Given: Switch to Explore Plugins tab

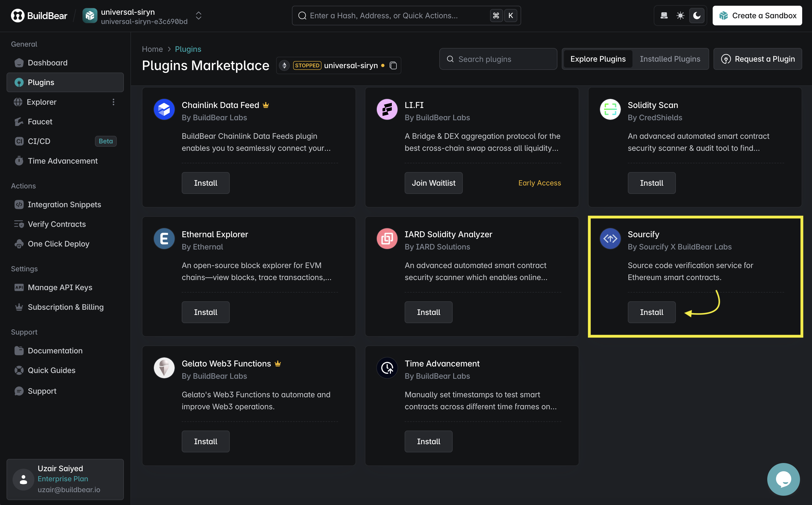Looking at the screenshot, I should point(598,59).
